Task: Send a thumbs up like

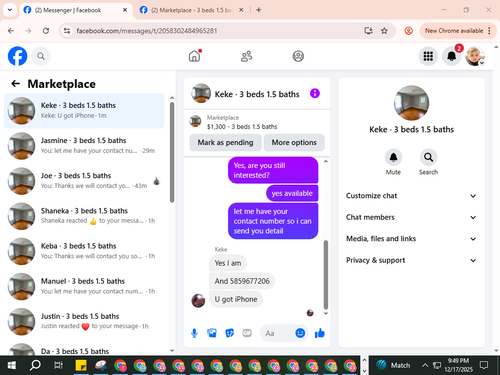Action: (320, 333)
